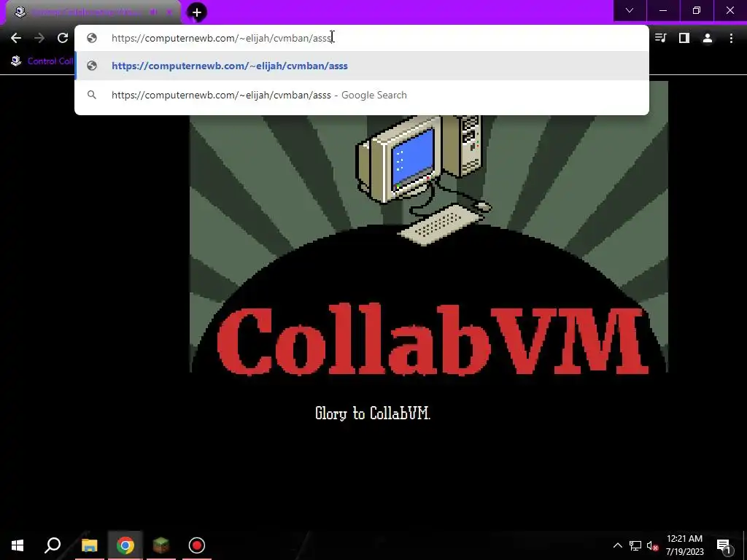Mute the tab audio indicator
The image size is (747, 560).
click(x=153, y=12)
